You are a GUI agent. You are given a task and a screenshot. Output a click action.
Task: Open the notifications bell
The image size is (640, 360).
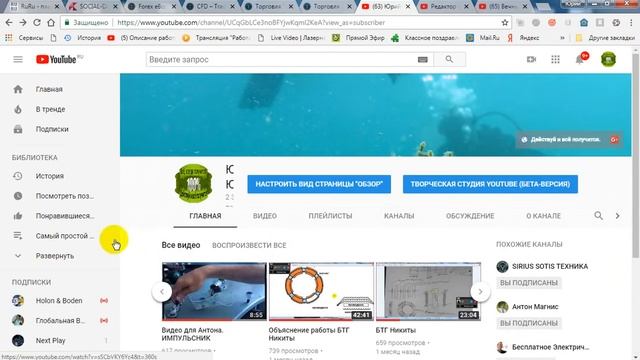(580, 60)
